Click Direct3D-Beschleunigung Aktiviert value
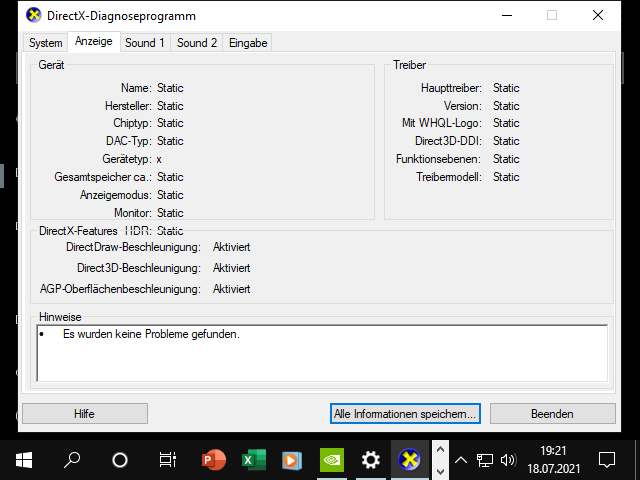640x480 pixels. [231, 268]
